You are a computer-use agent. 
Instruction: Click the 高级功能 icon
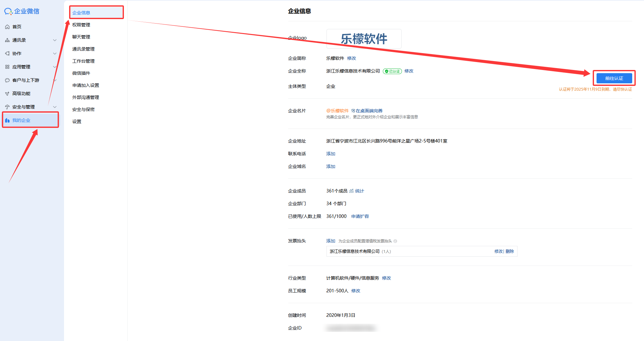[7, 94]
